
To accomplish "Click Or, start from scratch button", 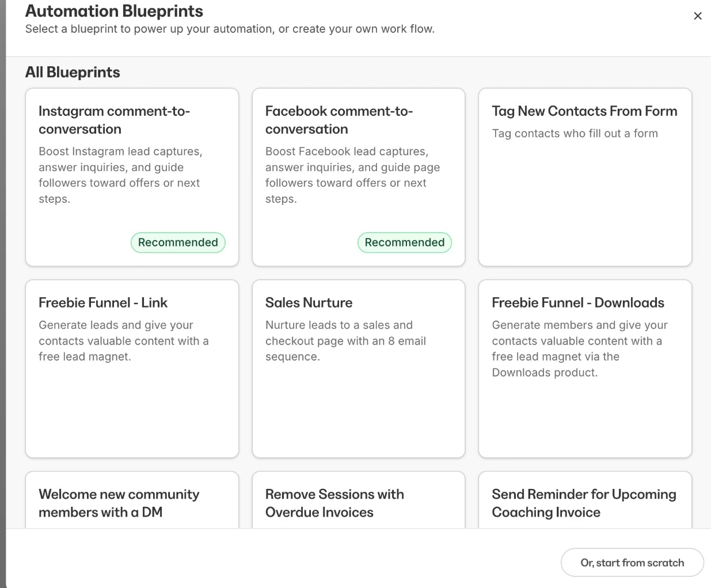I will click(x=632, y=563).
